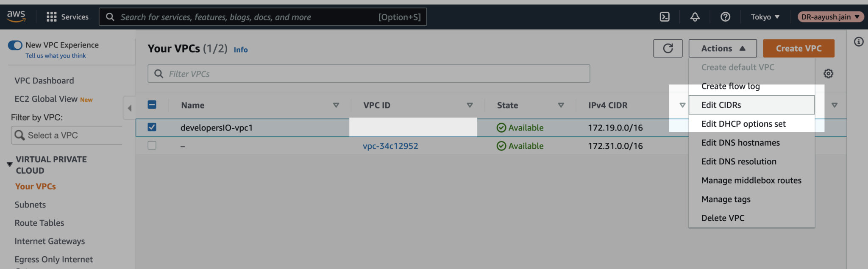
Task: Open the table preferences gear
Action: [828, 73]
